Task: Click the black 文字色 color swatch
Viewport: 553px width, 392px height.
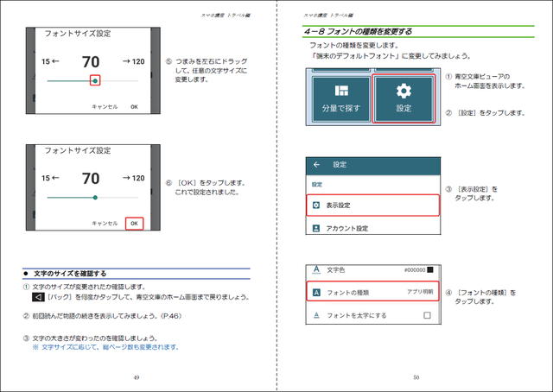Action: (430, 269)
